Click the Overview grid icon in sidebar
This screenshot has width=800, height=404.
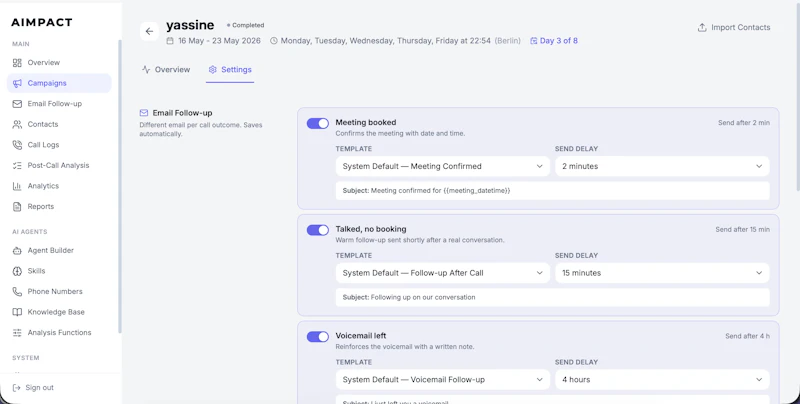point(17,63)
